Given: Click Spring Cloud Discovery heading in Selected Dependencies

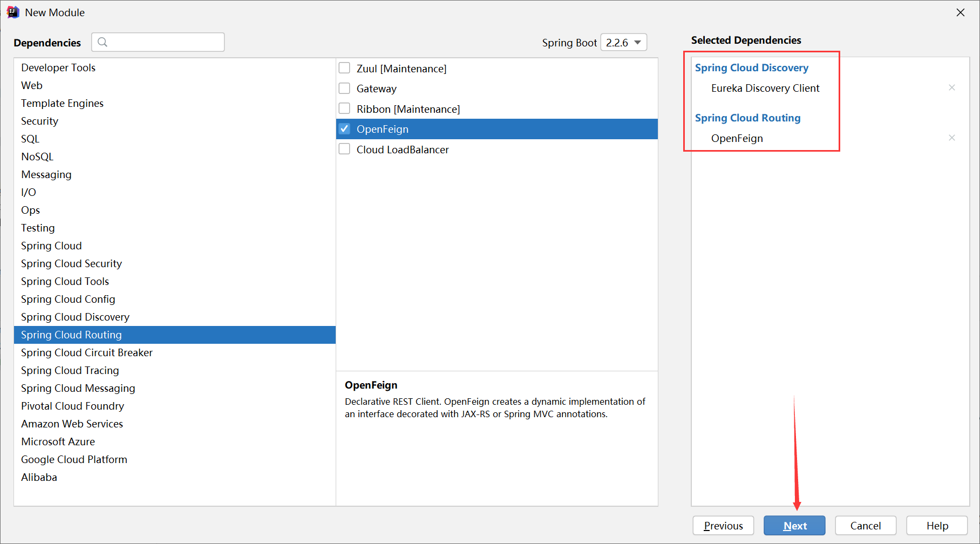Looking at the screenshot, I should pyautogui.click(x=751, y=67).
